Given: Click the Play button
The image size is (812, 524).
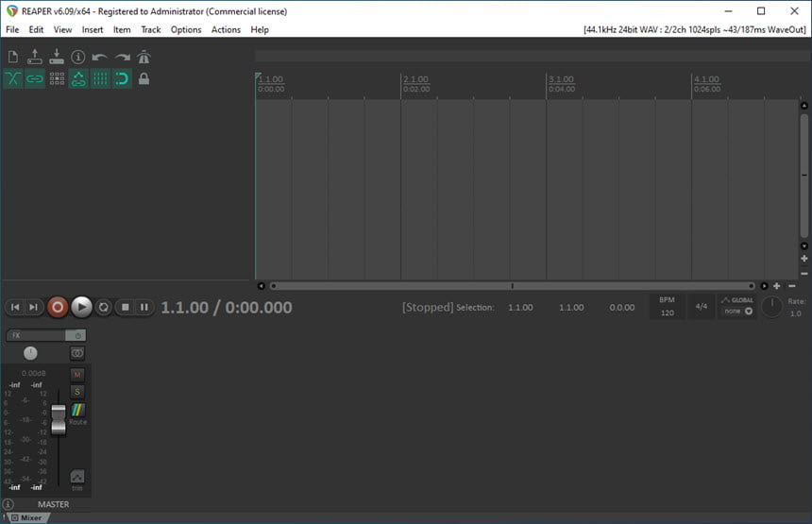Looking at the screenshot, I should [81, 307].
